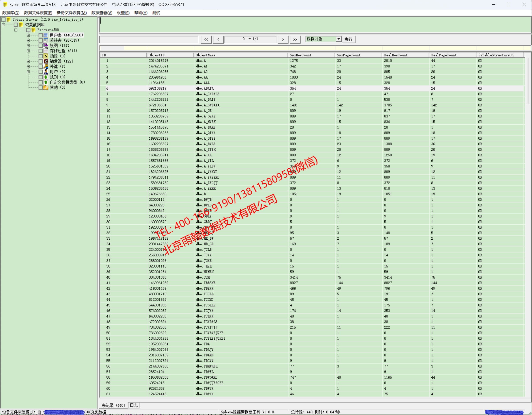
Task: Click the 用户 user person icon
Action: pyautogui.click(x=46, y=72)
